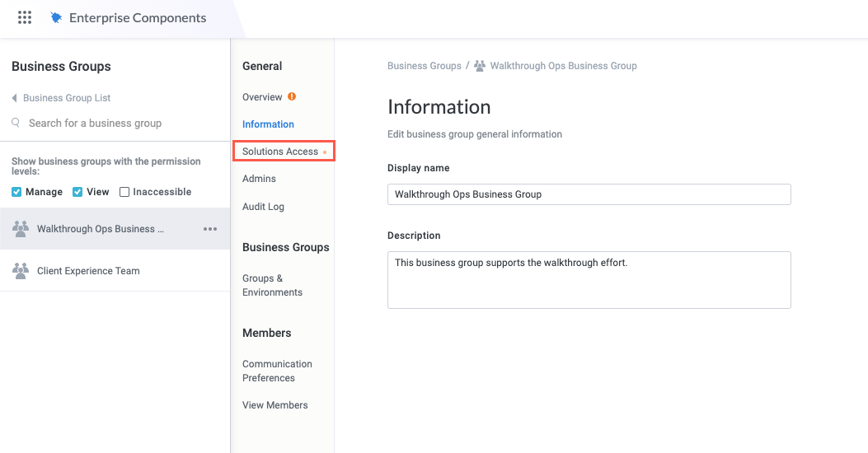
Task: Click the search magnifier icon
Action: tap(16, 123)
